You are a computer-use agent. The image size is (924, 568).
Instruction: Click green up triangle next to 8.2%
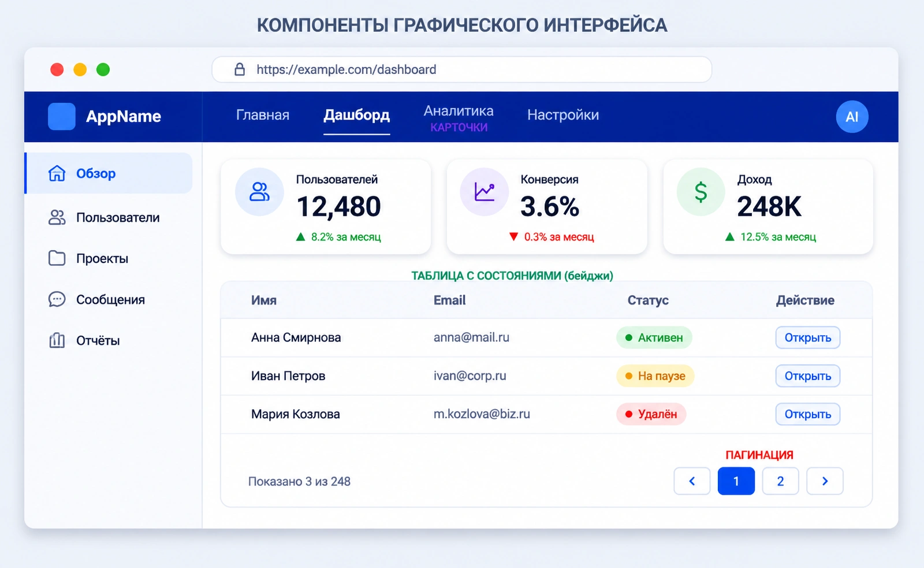pyautogui.click(x=300, y=237)
